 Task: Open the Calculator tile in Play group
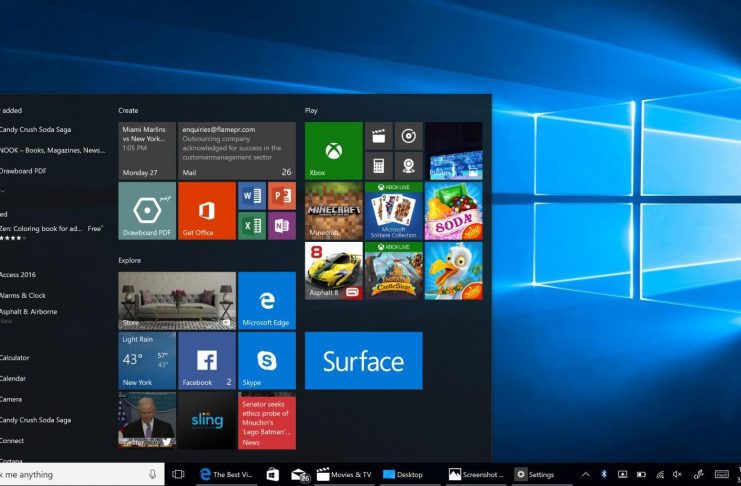[379, 166]
